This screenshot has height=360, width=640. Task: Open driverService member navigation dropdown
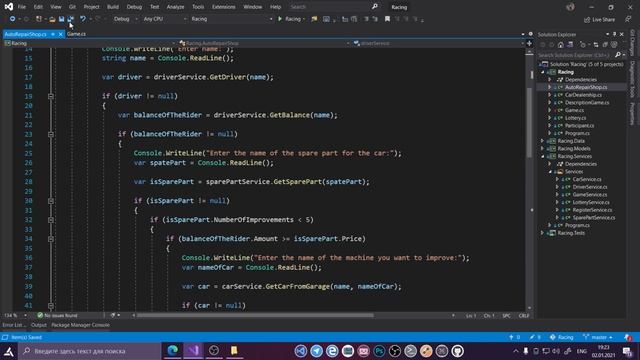[438, 43]
